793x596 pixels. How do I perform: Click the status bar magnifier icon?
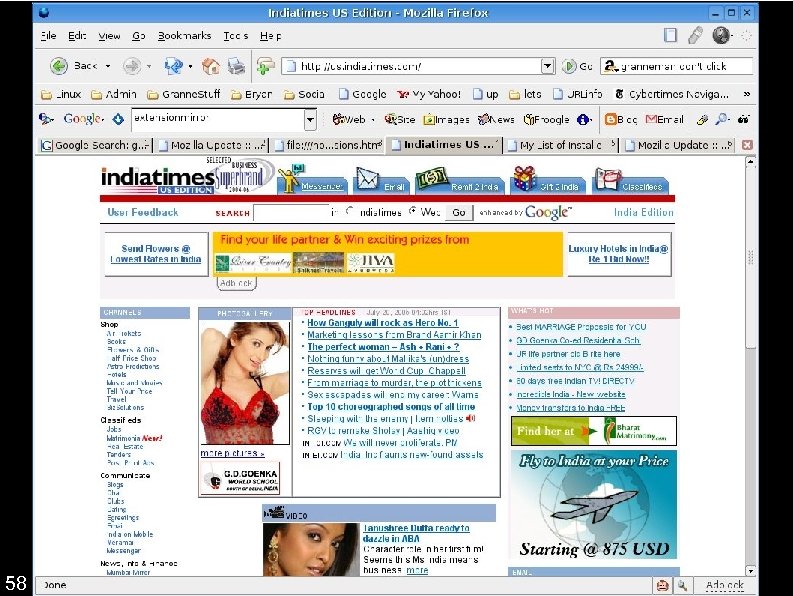(x=682, y=585)
